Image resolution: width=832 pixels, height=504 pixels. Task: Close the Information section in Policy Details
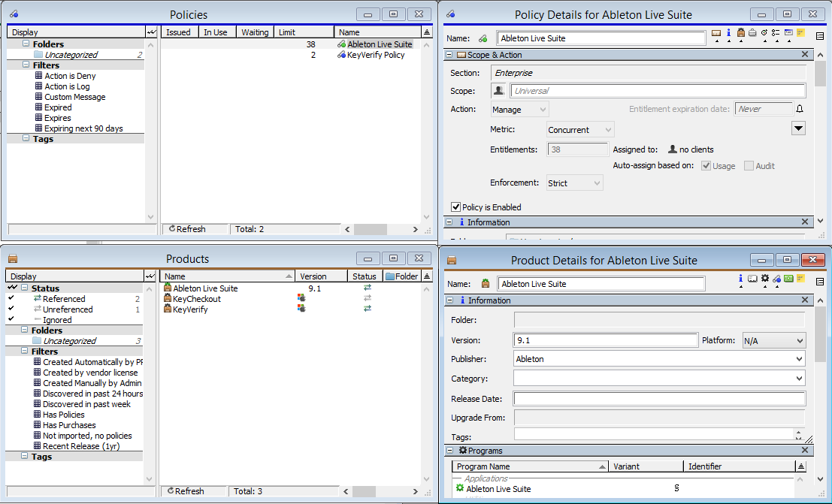coord(805,222)
